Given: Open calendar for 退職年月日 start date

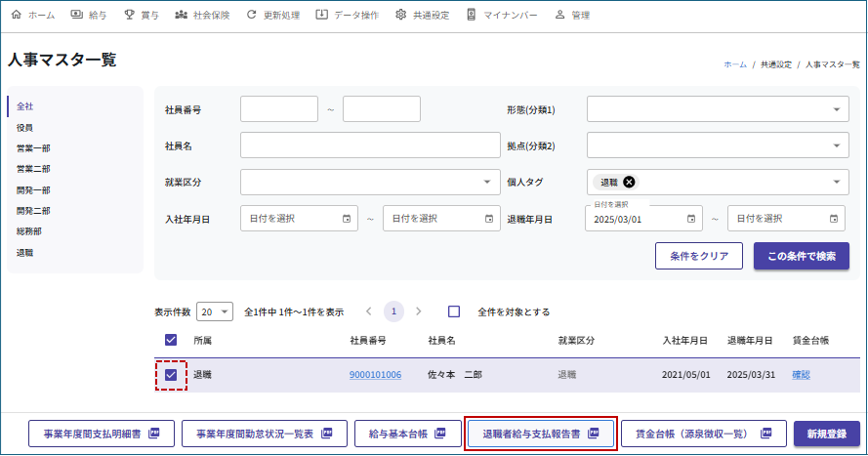Looking at the screenshot, I should point(691,219).
